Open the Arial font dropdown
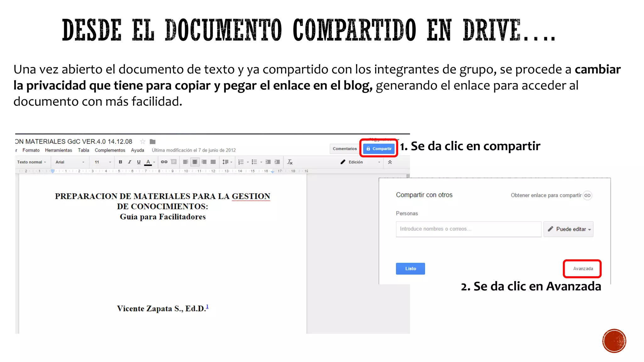 70,162
